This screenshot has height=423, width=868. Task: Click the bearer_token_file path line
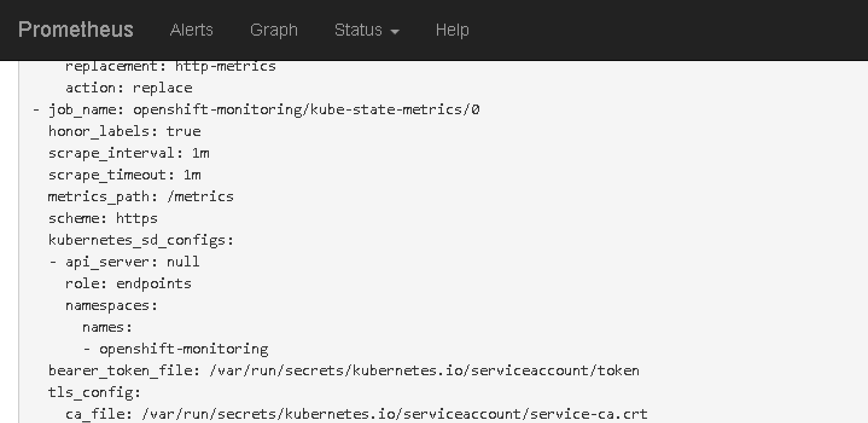(x=343, y=370)
